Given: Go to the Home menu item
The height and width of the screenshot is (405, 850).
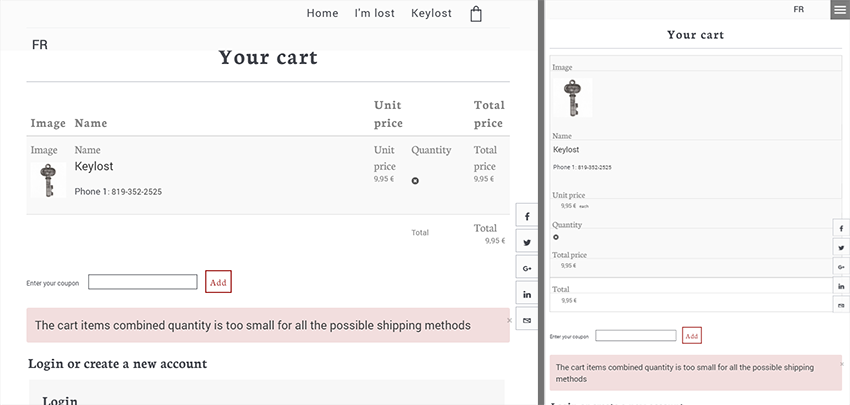Looking at the screenshot, I should pyautogui.click(x=322, y=13).
